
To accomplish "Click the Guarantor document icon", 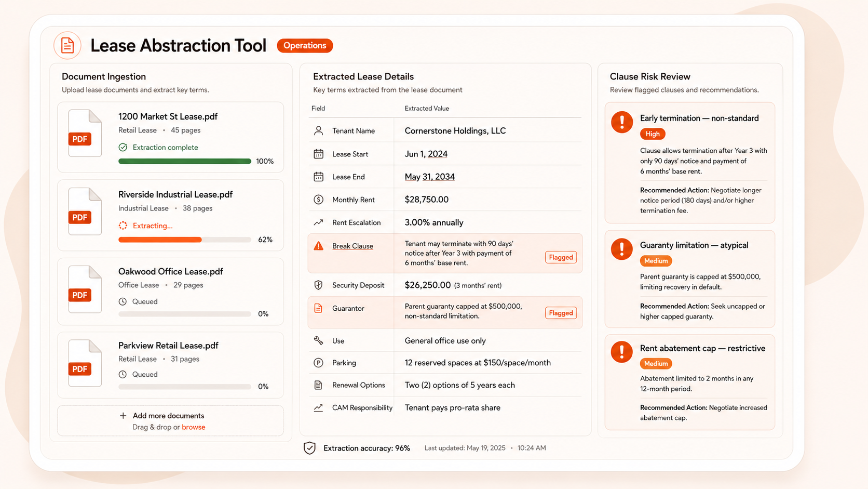I will tap(319, 308).
